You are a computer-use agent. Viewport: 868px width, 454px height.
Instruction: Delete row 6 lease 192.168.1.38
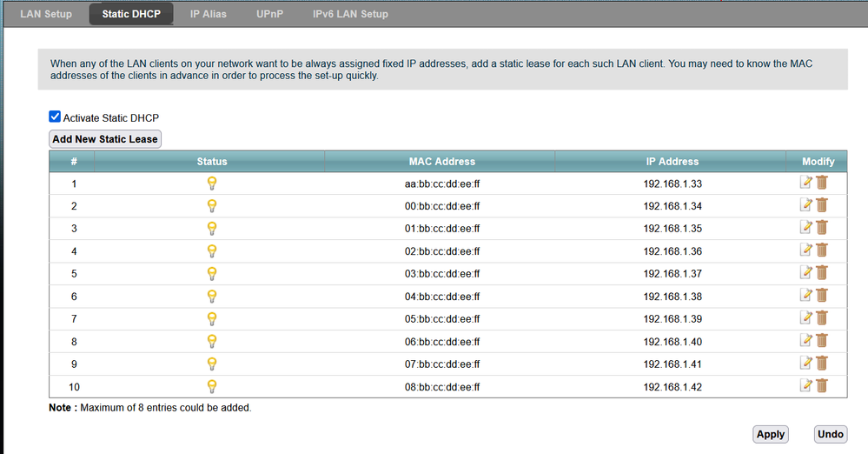click(821, 296)
